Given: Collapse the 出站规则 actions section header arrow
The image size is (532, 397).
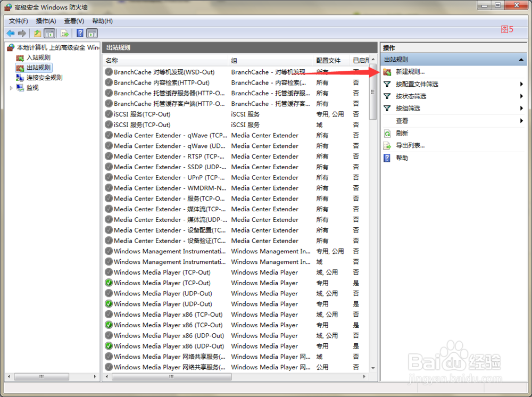Looking at the screenshot, I should (x=521, y=60).
